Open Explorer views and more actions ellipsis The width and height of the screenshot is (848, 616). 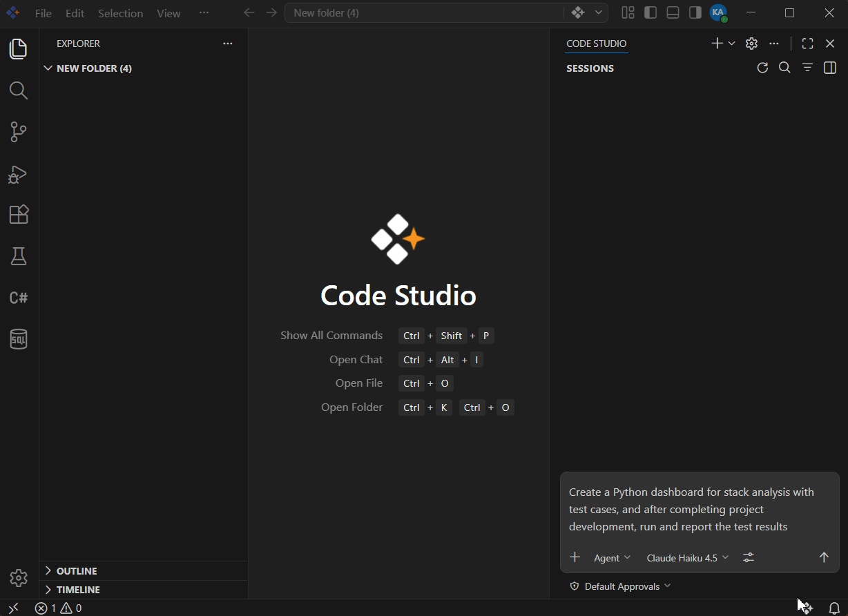tap(228, 44)
